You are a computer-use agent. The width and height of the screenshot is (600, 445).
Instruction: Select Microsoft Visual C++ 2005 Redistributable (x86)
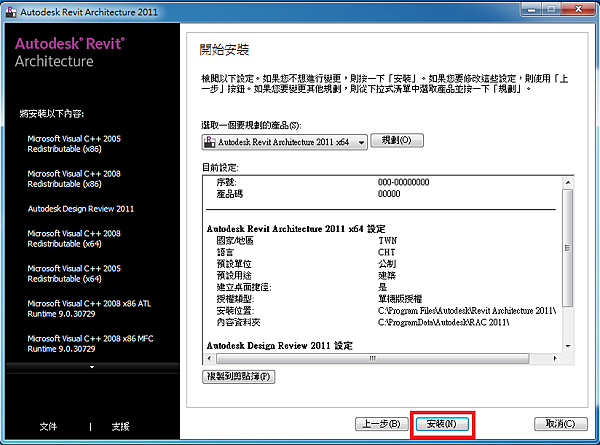[x=74, y=144]
